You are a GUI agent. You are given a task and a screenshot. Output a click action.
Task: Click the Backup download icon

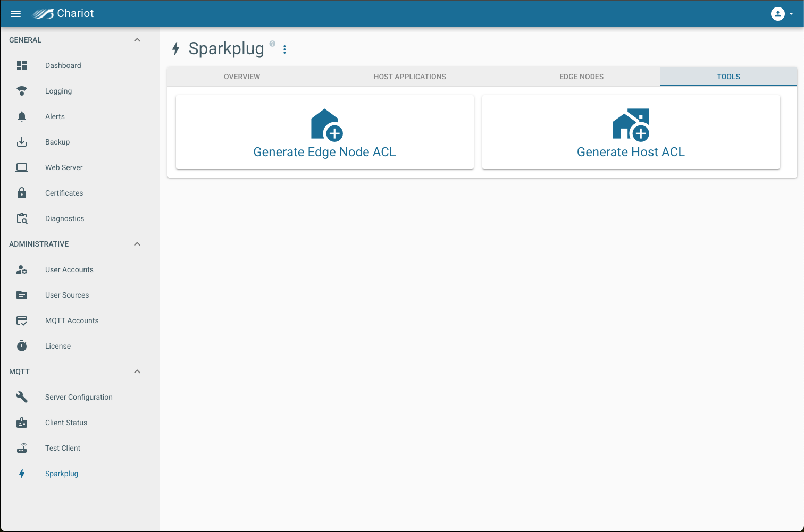coord(22,142)
